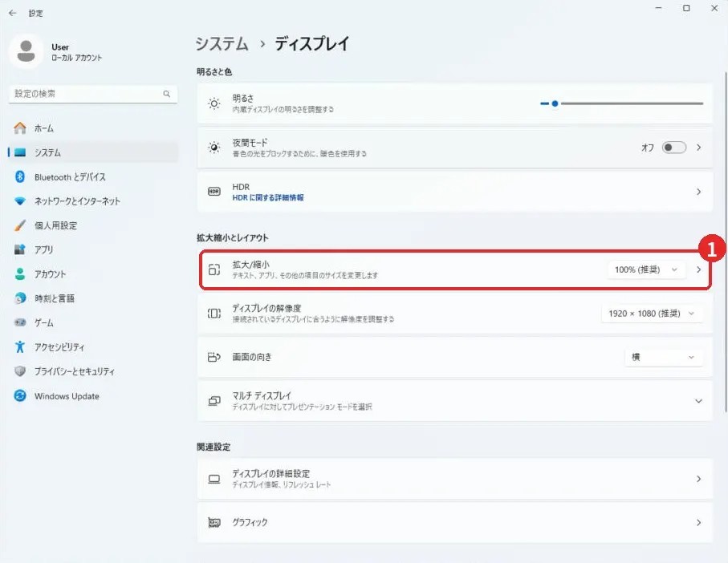Open the 100% (推奨) scale dropdown
728x563 pixels.
(x=646, y=269)
